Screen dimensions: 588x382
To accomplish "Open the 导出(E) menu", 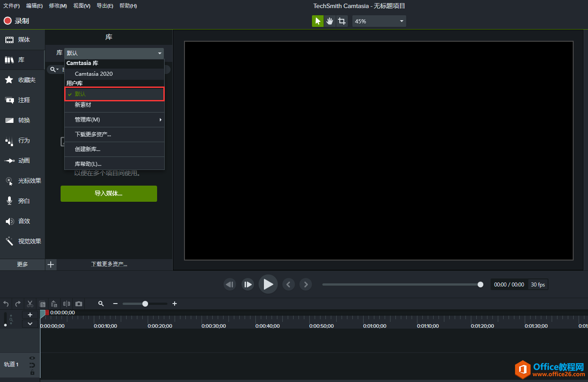I will 105,6.
